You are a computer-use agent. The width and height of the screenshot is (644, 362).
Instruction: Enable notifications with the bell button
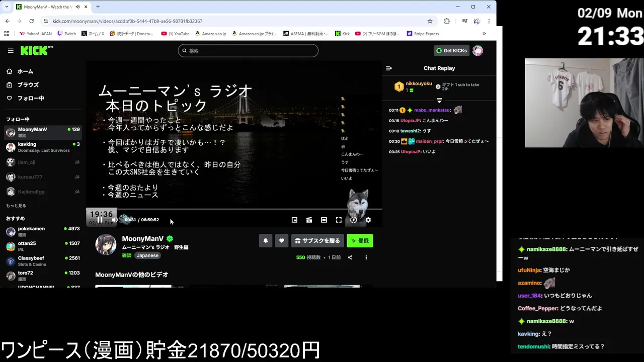pos(266,241)
